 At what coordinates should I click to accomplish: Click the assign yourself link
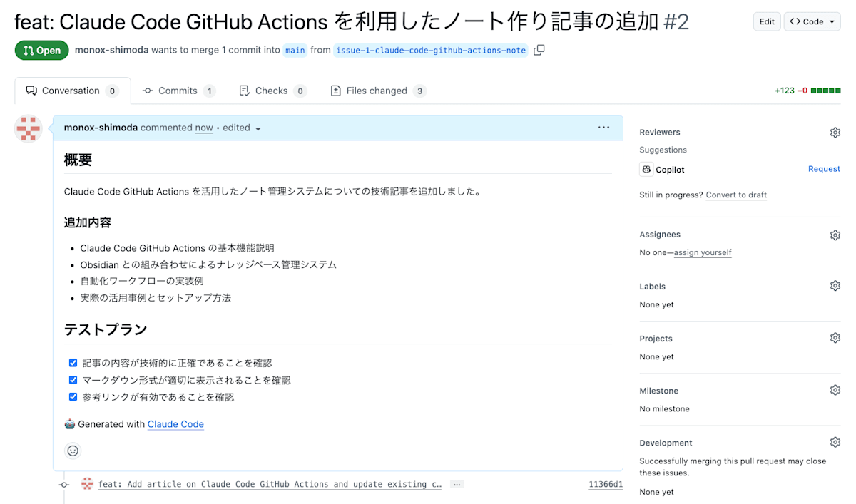pos(703,252)
